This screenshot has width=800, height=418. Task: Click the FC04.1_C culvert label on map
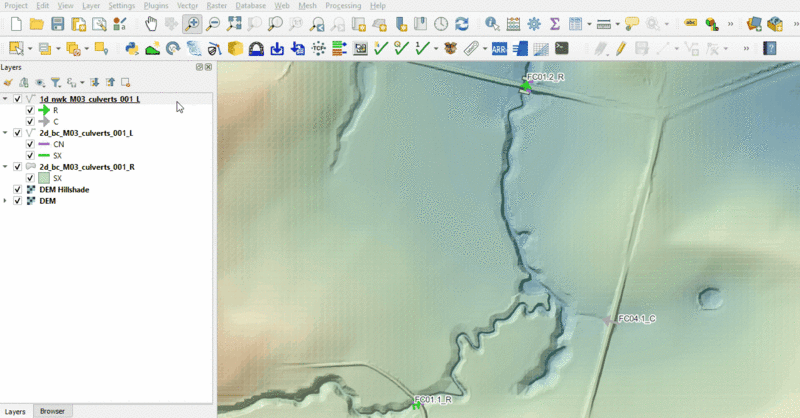tap(636, 319)
